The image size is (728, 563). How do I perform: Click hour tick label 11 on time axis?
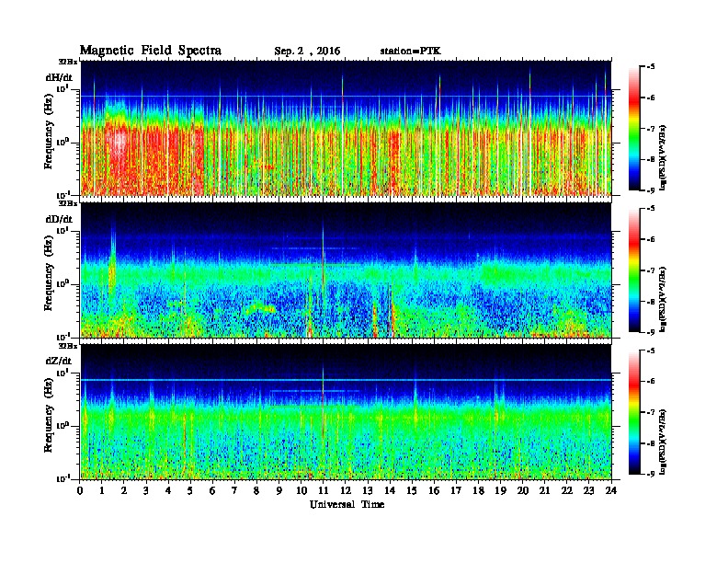324,491
